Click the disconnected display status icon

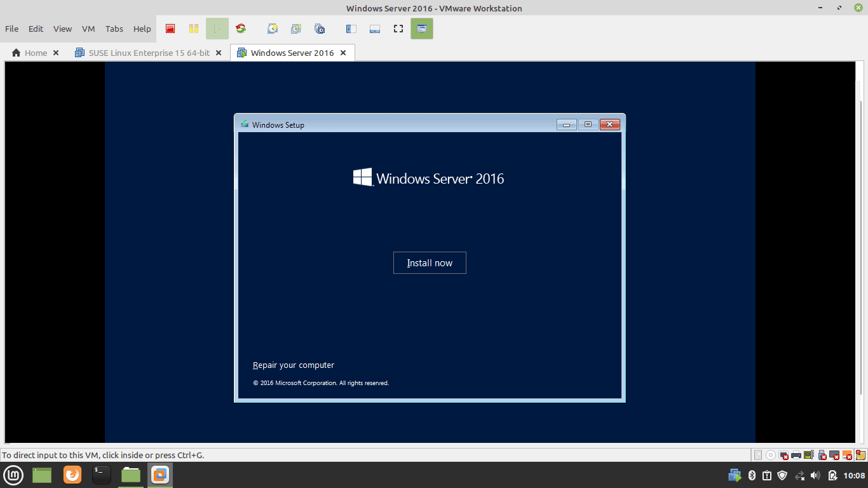pos(834,455)
